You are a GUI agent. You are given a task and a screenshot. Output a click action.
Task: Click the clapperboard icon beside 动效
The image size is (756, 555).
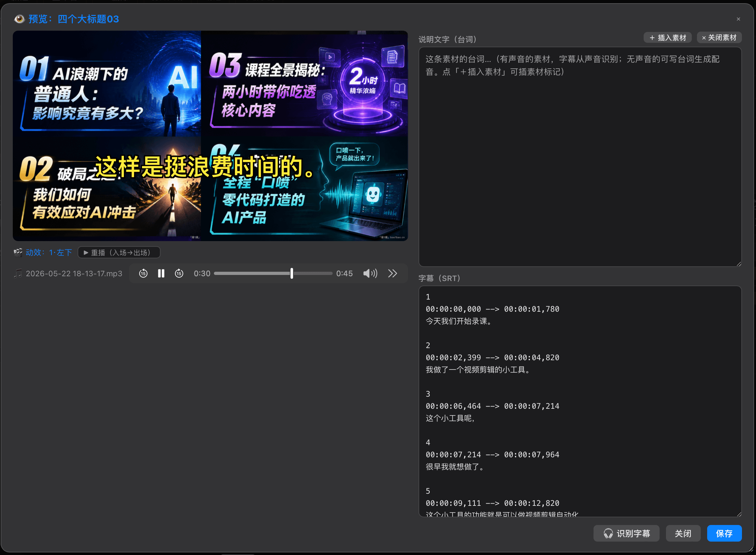pyautogui.click(x=18, y=252)
